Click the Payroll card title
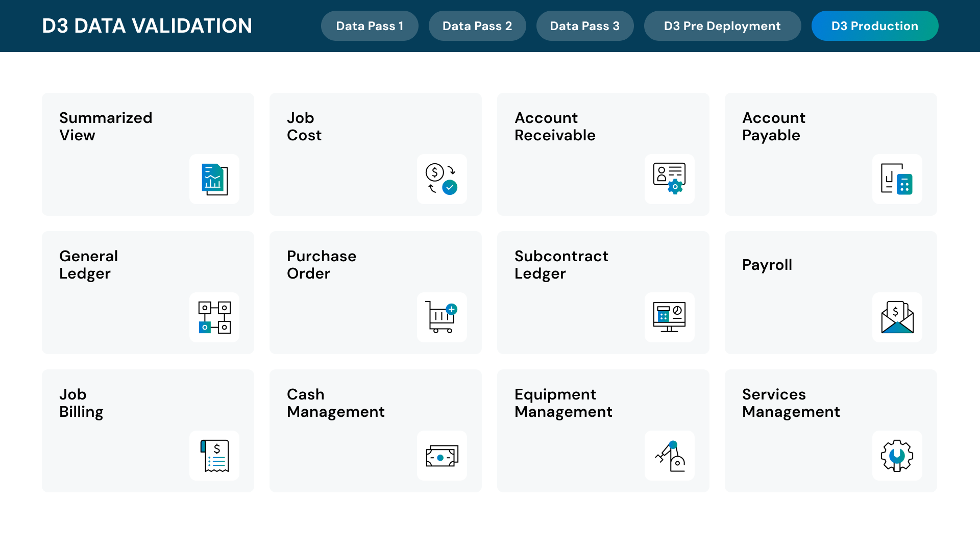This screenshot has width=980, height=551. tap(767, 265)
